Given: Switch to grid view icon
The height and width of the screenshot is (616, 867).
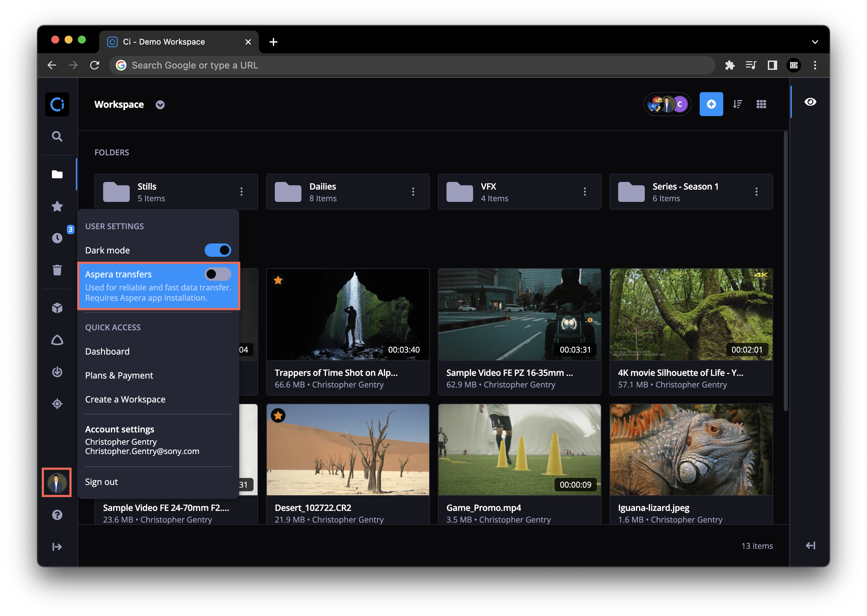Looking at the screenshot, I should click(x=761, y=104).
